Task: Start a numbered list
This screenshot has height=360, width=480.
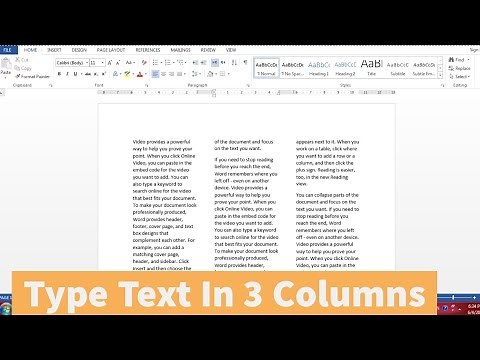Action: pyautogui.click(x=168, y=63)
